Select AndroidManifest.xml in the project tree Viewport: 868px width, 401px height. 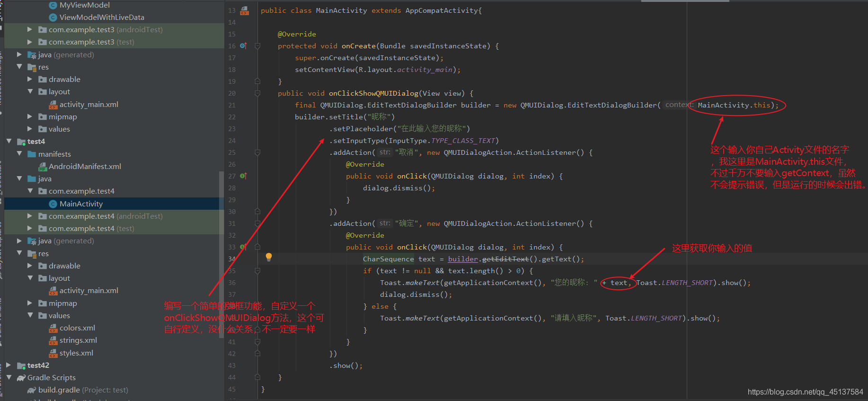[85, 167]
